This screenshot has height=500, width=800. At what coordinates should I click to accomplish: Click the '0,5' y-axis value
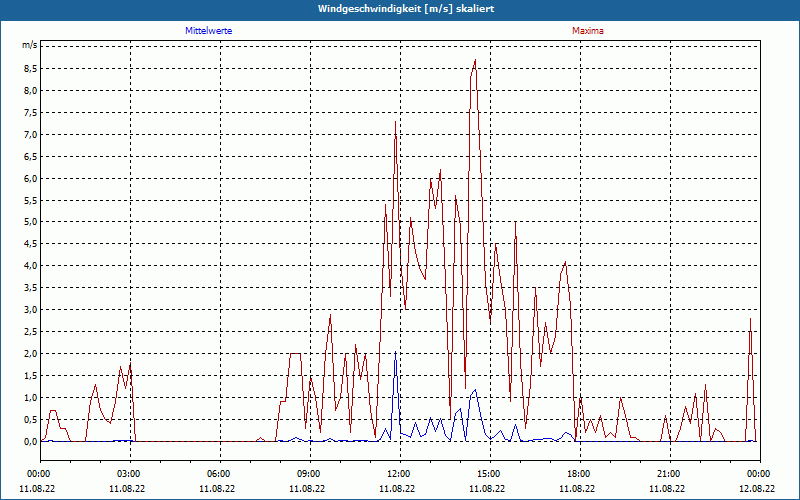(30, 419)
